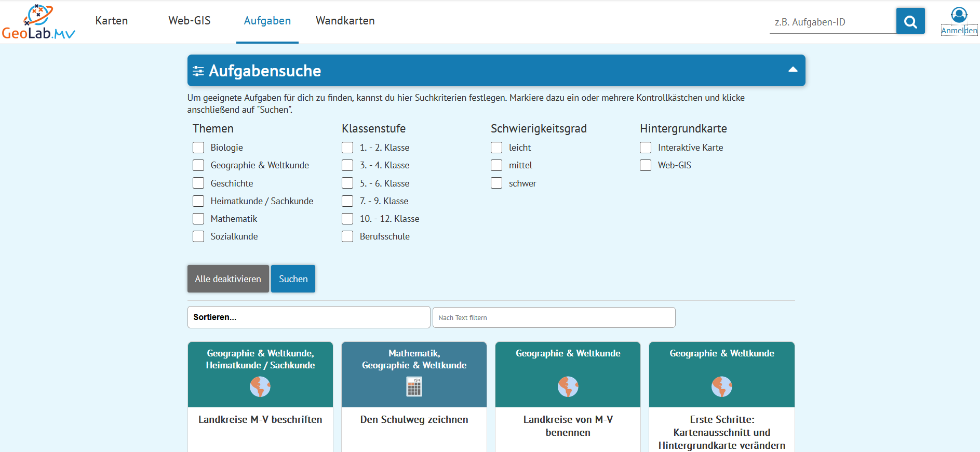Screen dimensions: 980x452
Task: Open the Sortieren dropdown
Action: tap(308, 317)
